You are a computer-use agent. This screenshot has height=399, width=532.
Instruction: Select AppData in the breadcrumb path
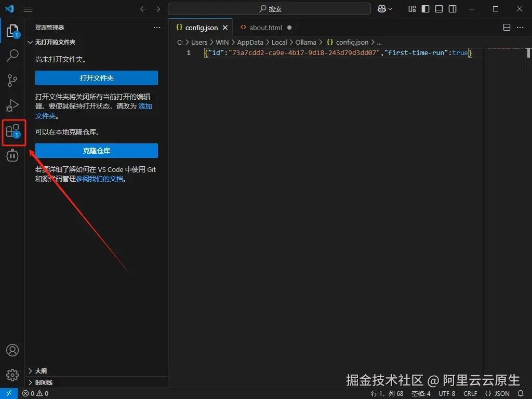click(250, 43)
